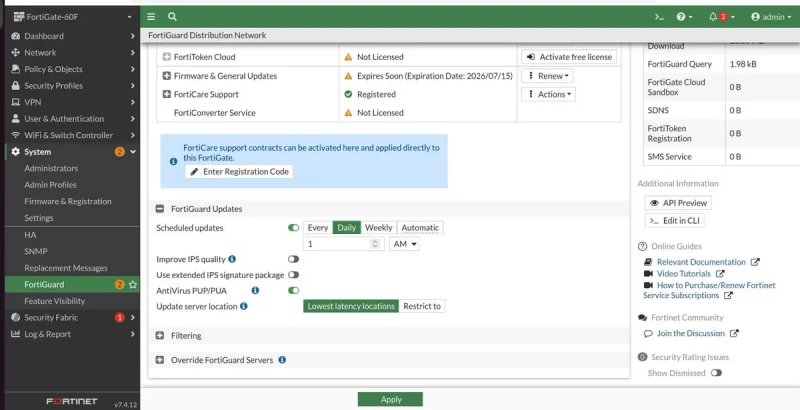Image resolution: width=800 pixels, height=410 pixels.
Task: Click Enter Registration Code button
Action: click(239, 172)
